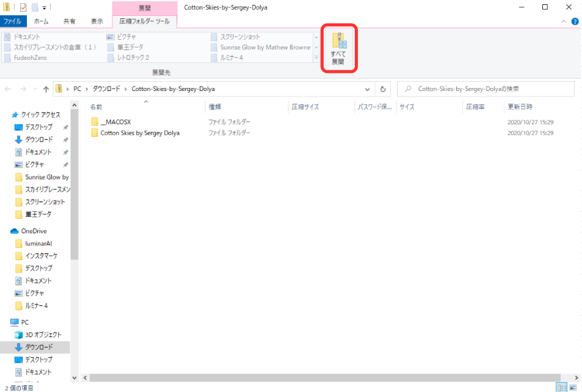This screenshot has height=392, width=582.
Task: Click the 展開 contextual tab header
Action: [x=145, y=8]
